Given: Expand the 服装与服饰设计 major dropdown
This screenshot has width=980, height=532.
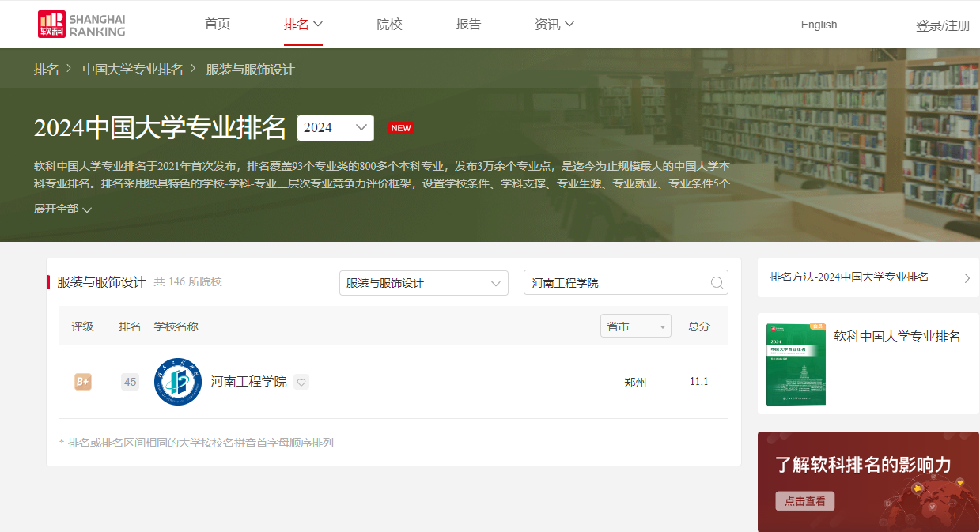Looking at the screenshot, I should click(423, 283).
